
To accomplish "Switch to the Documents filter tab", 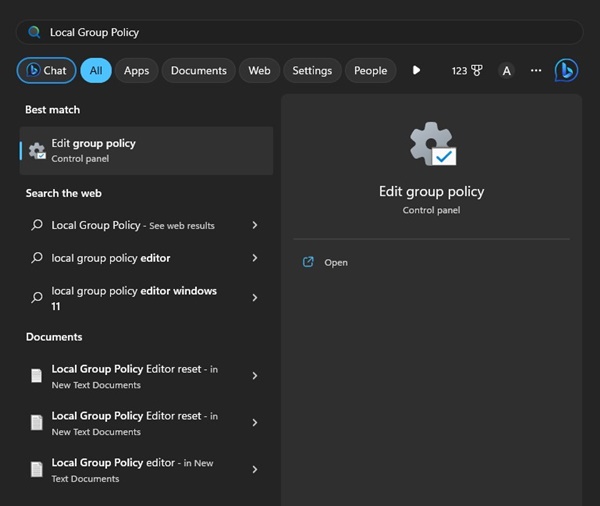I will click(199, 70).
